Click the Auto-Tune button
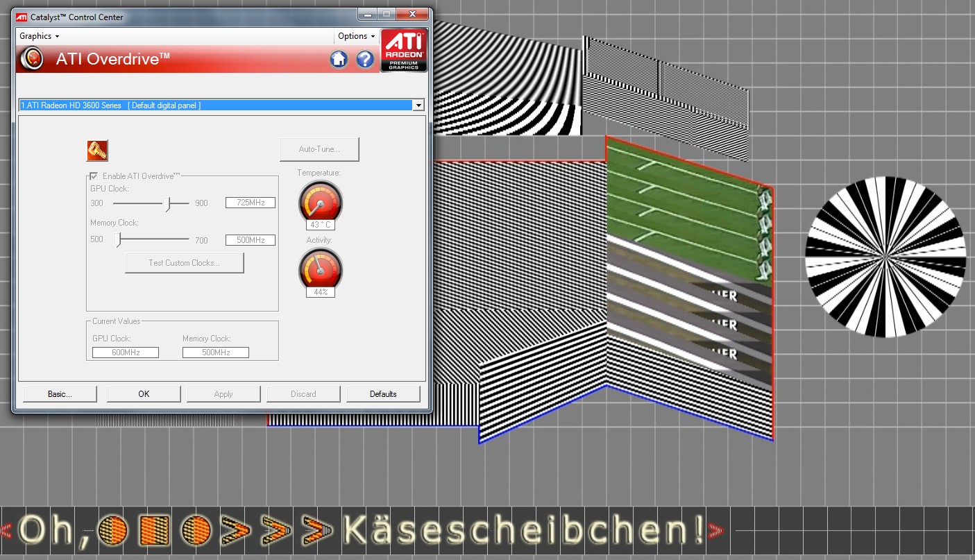The image size is (975, 560). [x=319, y=149]
